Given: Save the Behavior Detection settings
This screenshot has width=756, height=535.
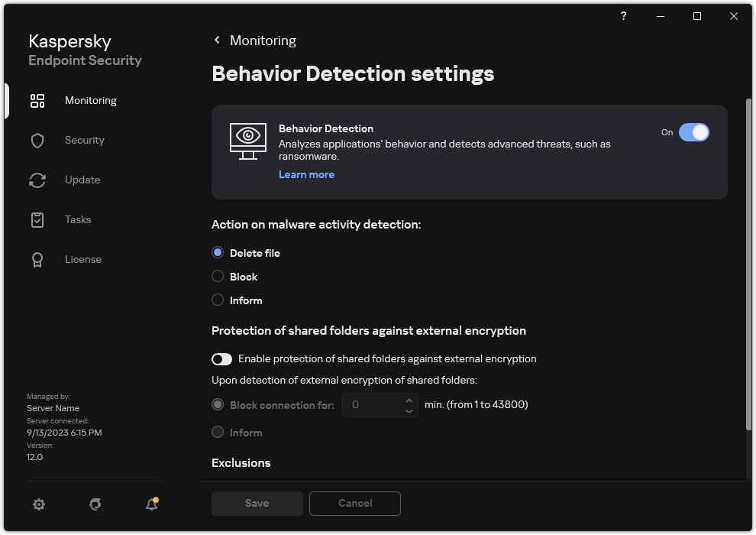Looking at the screenshot, I should 257,503.
